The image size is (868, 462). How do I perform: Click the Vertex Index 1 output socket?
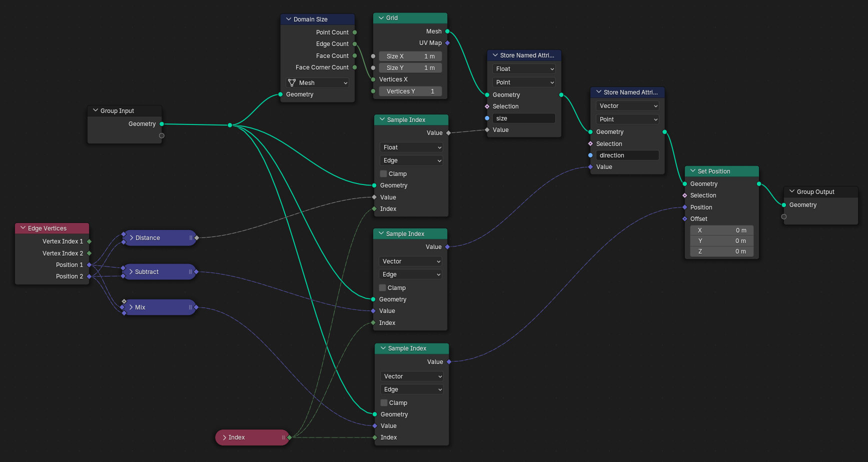click(x=90, y=241)
